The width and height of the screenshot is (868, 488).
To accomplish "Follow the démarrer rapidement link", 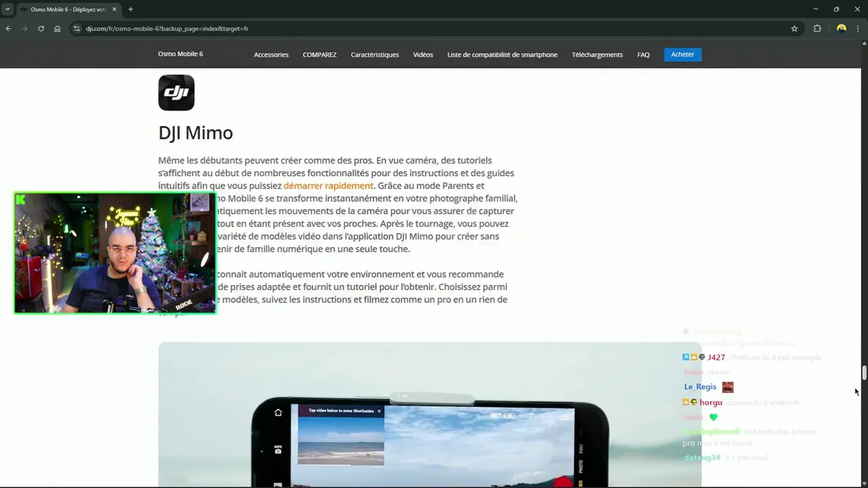I will point(328,186).
